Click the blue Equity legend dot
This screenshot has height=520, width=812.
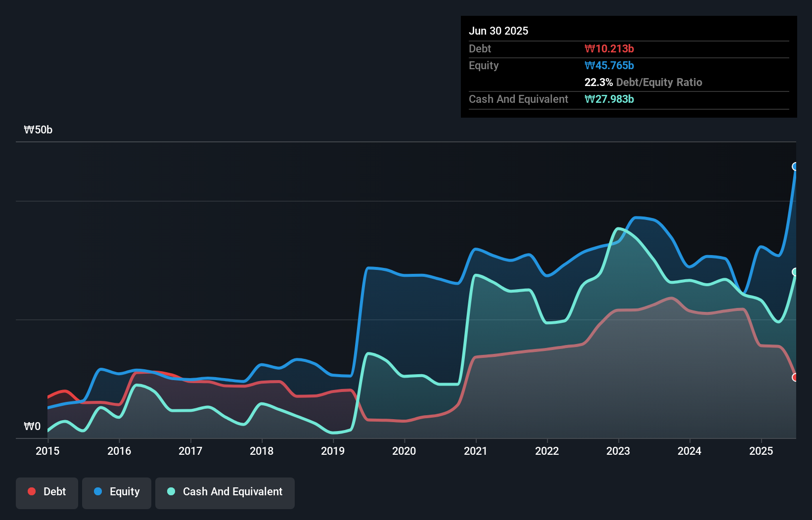(x=97, y=491)
